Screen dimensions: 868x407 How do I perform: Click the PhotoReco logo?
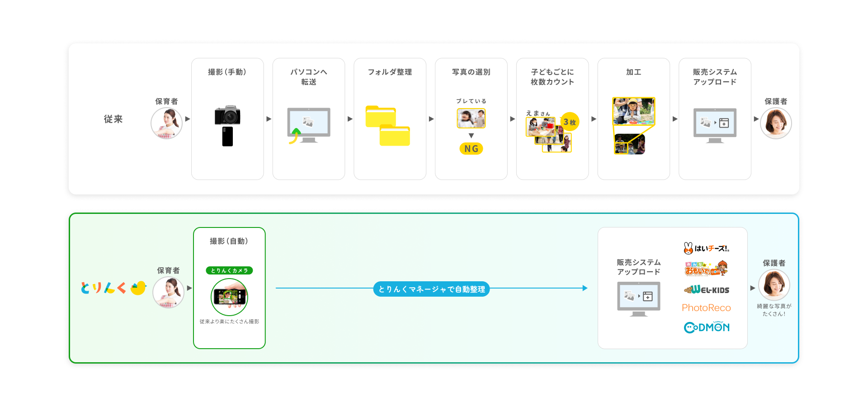706,308
